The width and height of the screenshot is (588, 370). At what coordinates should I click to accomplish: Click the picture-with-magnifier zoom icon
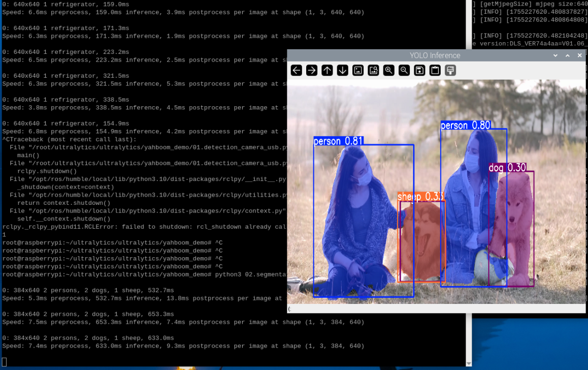[374, 70]
